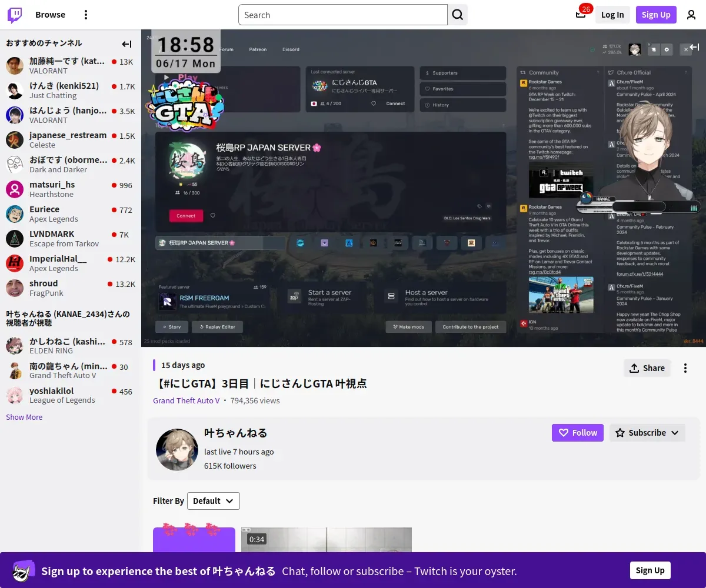Open the 0:34 clip thumbnail
Screen dimensions: 706x588
(x=327, y=540)
